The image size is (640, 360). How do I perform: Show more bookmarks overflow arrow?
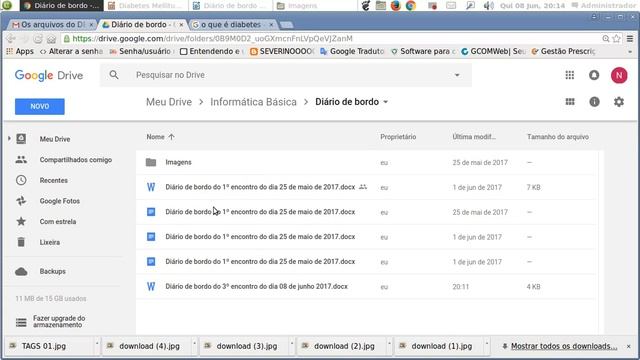630,52
